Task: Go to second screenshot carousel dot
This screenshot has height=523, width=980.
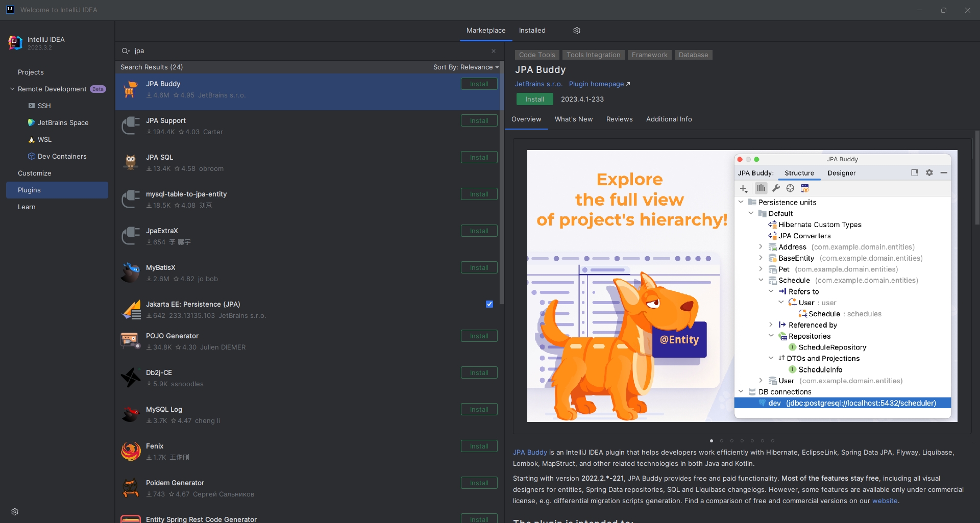Action: [722, 441]
